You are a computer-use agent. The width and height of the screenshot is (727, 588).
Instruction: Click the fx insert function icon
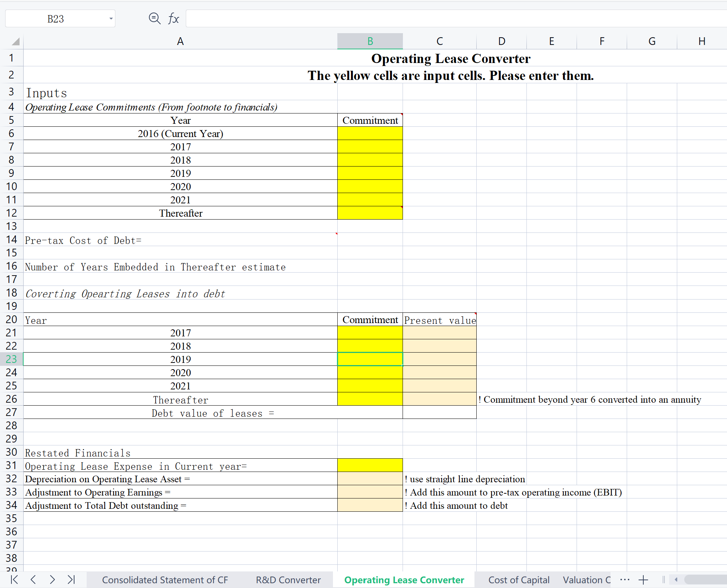tap(173, 18)
